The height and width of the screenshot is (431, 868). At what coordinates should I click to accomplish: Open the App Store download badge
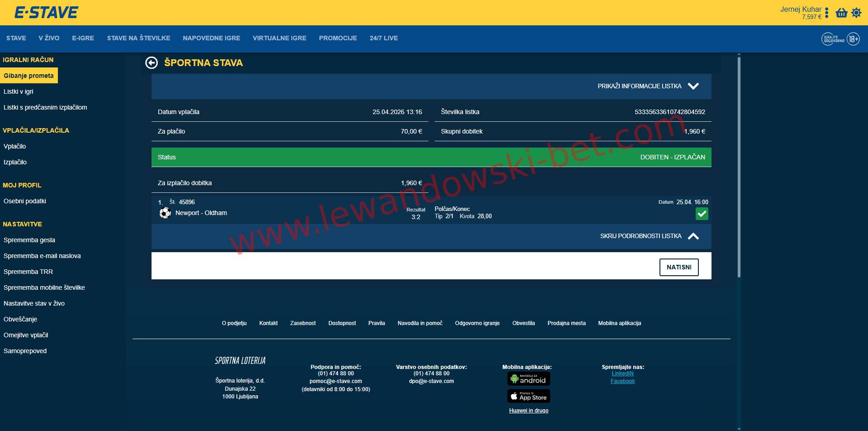pyautogui.click(x=528, y=397)
